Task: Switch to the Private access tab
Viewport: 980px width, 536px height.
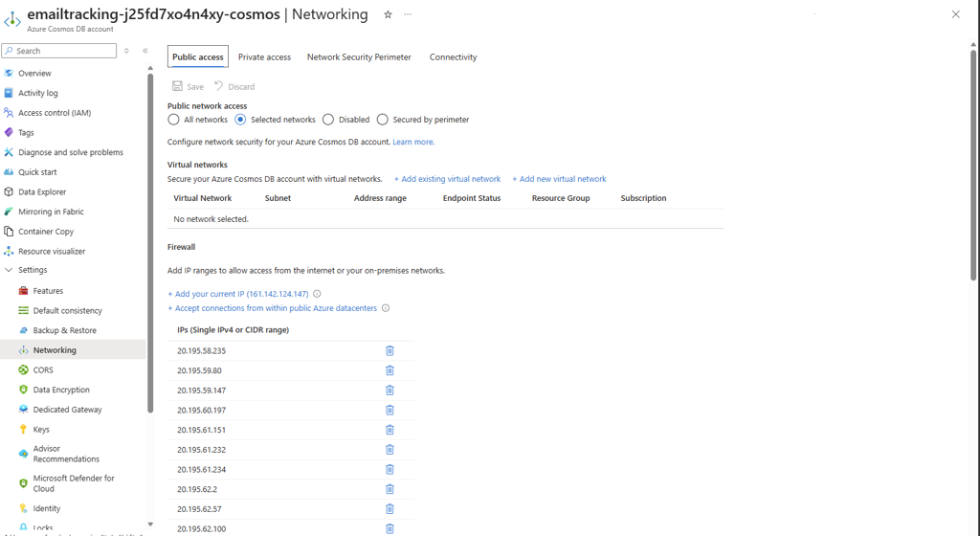Action: pyautogui.click(x=264, y=56)
